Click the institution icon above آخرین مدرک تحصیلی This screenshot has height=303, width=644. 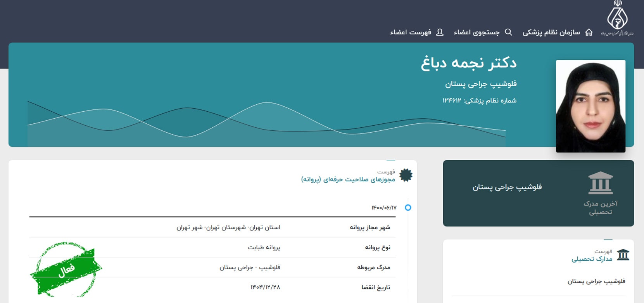click(600, 183)
